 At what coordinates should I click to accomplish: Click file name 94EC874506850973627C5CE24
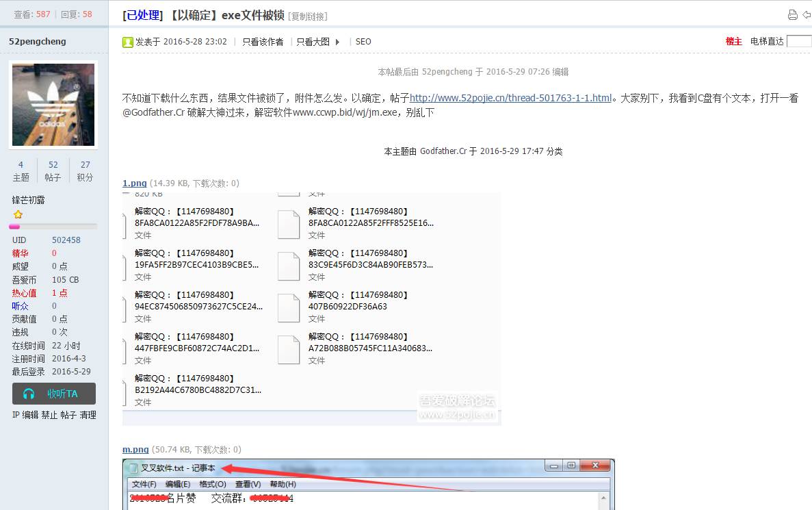pyautogui.click(x=199, y=306)
